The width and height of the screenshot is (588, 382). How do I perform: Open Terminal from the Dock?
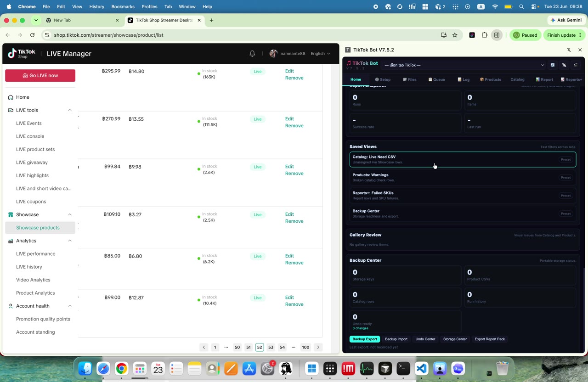(x=403, y=368)
